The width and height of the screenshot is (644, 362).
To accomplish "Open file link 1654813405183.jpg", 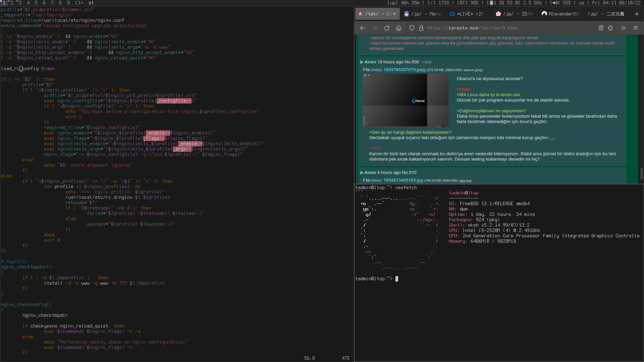I will click(403, 180).
